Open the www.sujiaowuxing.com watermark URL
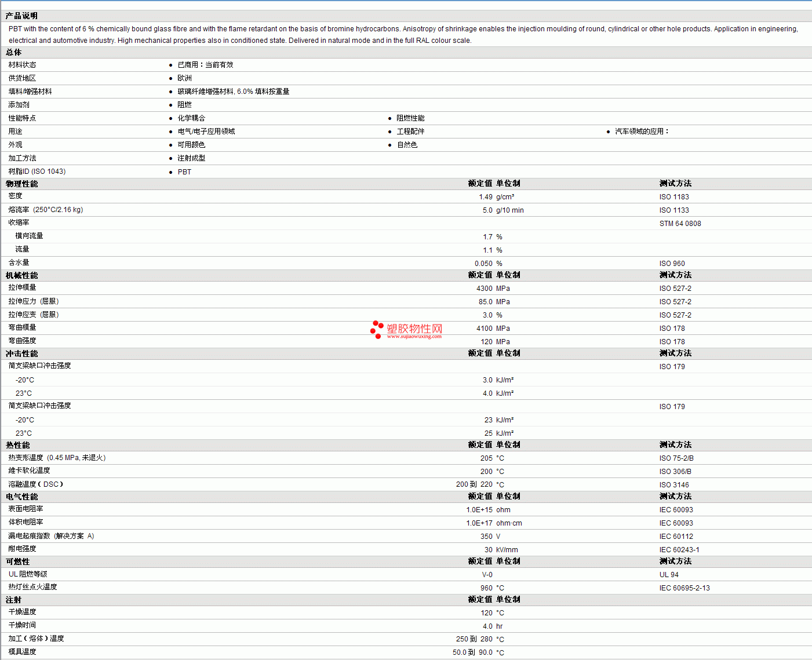 pyautogui.click(x=414, y=337)
